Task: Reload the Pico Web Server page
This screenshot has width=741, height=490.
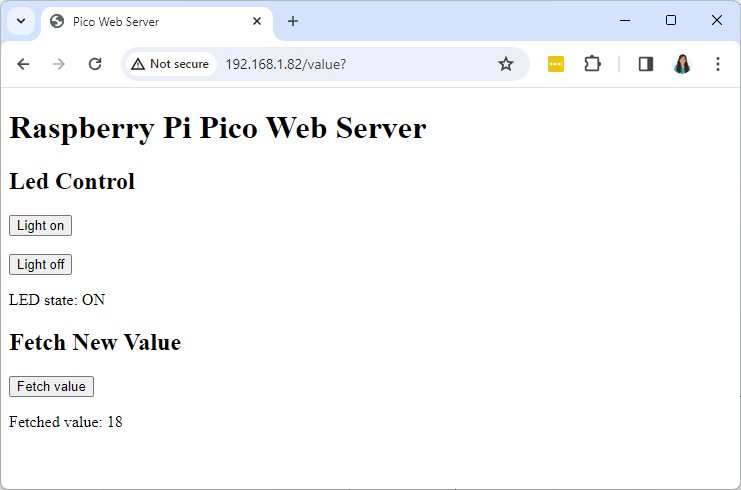Action: (x=95, y=64)
